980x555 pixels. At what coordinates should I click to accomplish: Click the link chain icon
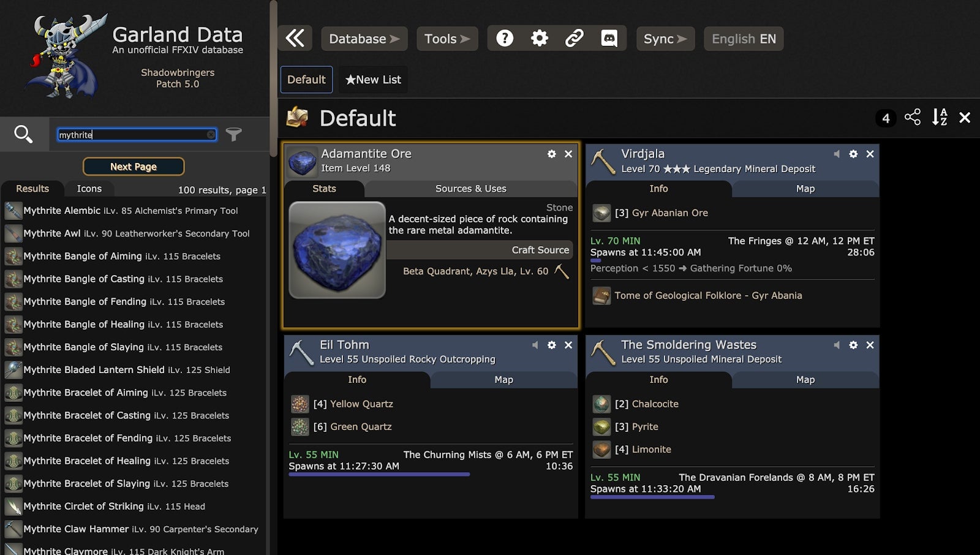tap(574, 39)
